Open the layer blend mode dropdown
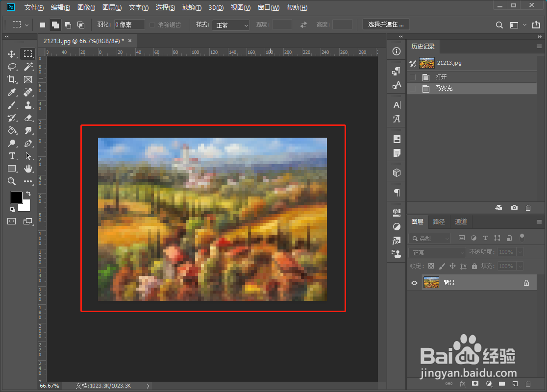The image size is (547, 392). click(437, 252)
